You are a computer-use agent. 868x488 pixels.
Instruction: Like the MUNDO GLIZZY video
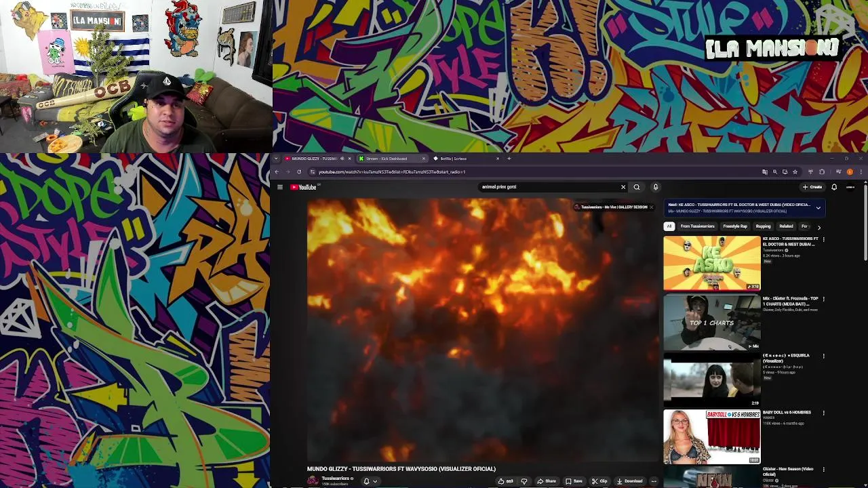(506, 481)
